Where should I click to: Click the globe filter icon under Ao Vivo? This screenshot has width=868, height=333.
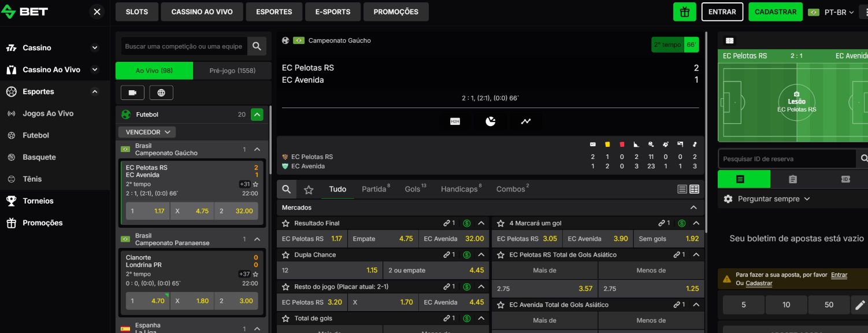[161, 92]
